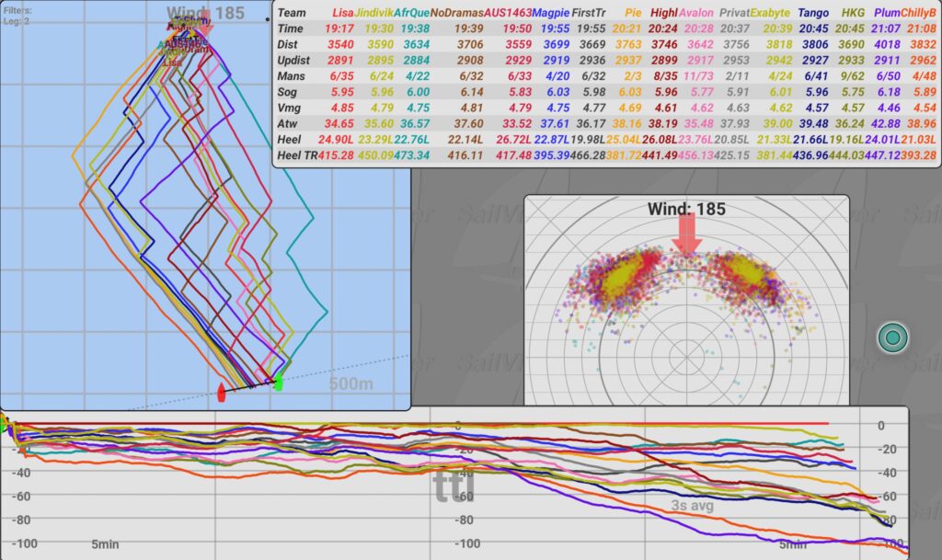The image size is (942, 560).
Task: Click Lisa's distance value 3540
Action: 340,44
